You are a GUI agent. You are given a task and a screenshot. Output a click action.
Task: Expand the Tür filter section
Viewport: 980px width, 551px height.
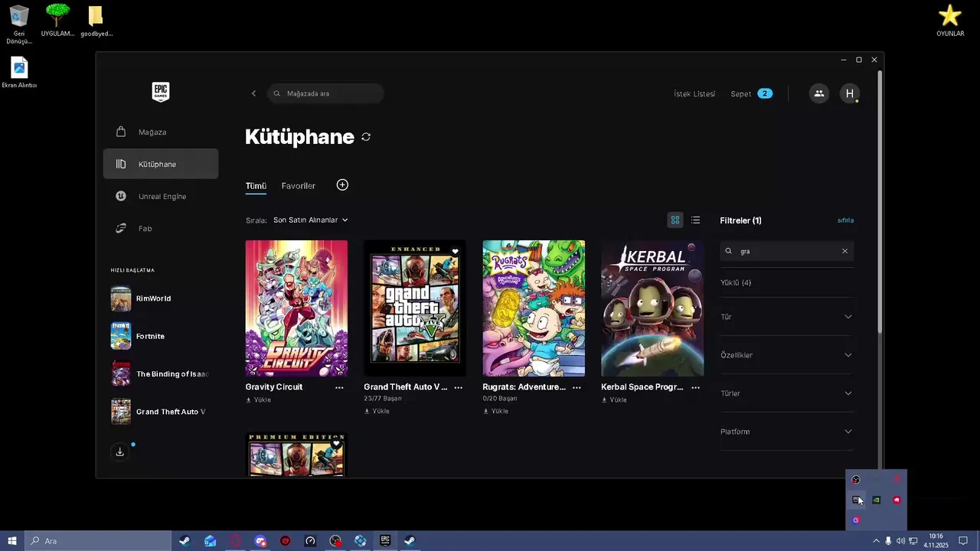click(x=786, y=317)
